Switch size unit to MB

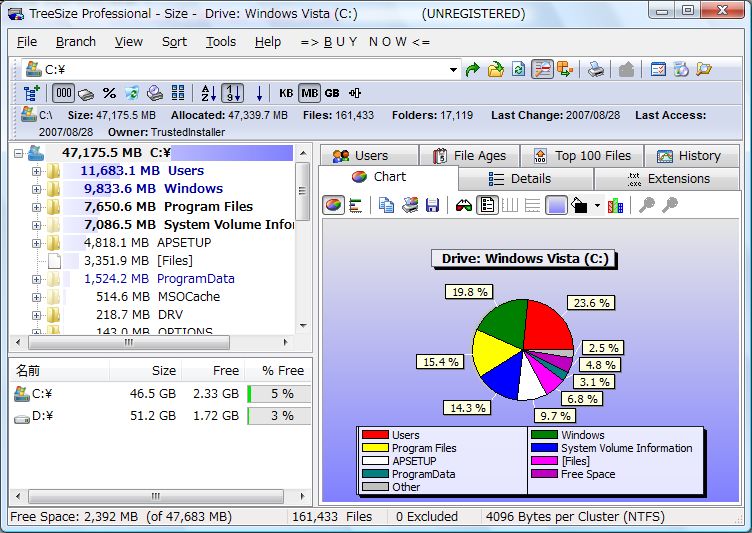pyautogui.click(x=309, y=93)
